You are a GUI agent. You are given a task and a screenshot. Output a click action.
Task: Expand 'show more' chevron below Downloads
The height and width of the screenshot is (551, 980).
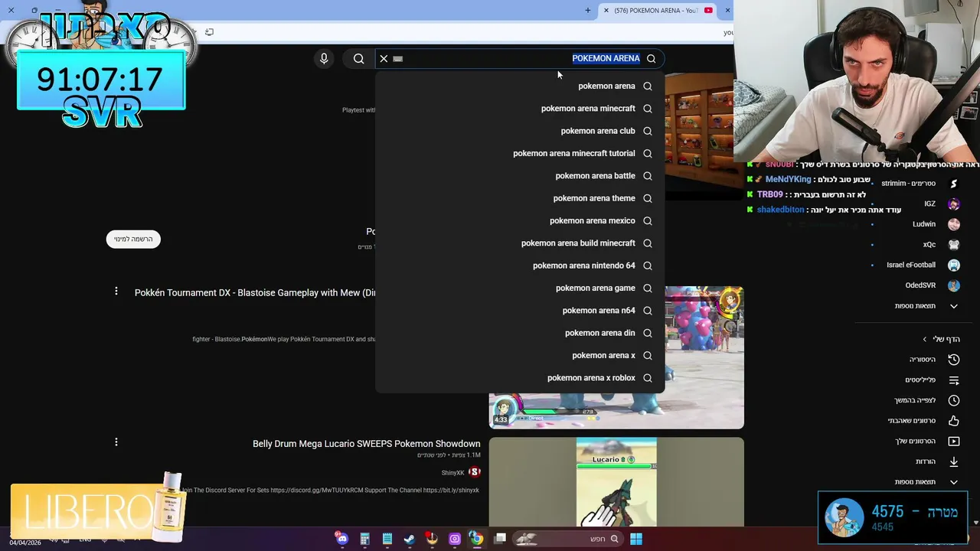(954, 482)
